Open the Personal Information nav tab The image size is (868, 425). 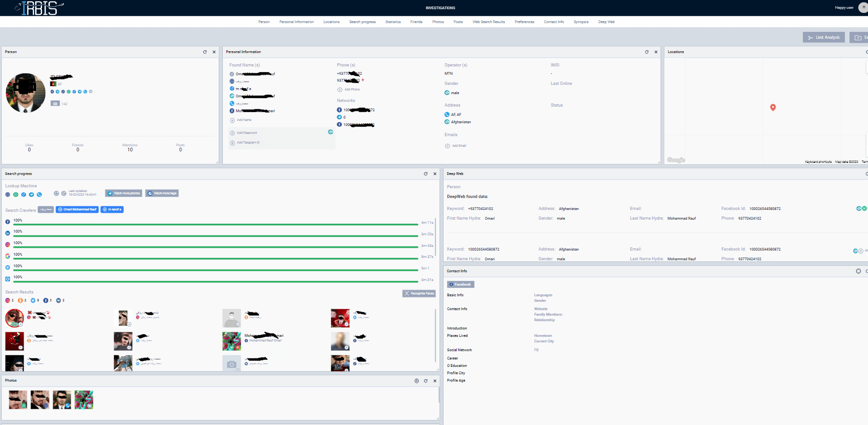click(x=297, y=22)
